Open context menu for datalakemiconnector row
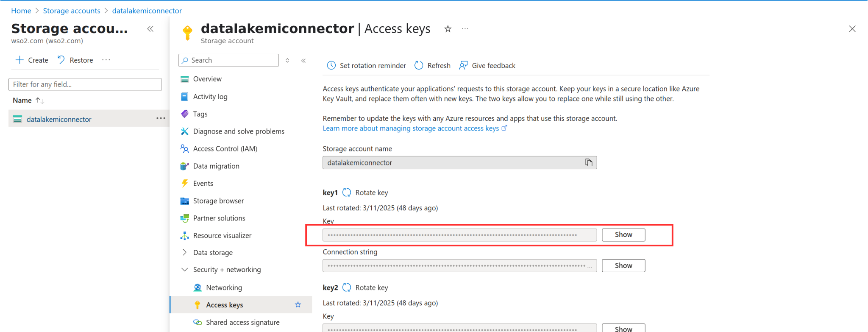The image size is (868, 332). [x=161, y=118]
